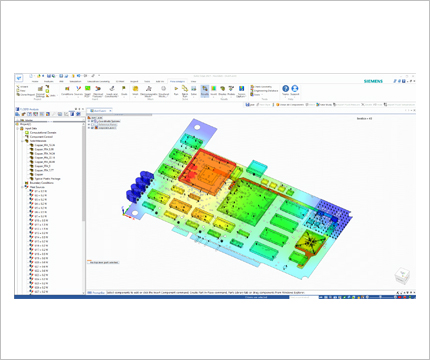
Task: Open the View ribbon tab
Action: tap(193, 81)
